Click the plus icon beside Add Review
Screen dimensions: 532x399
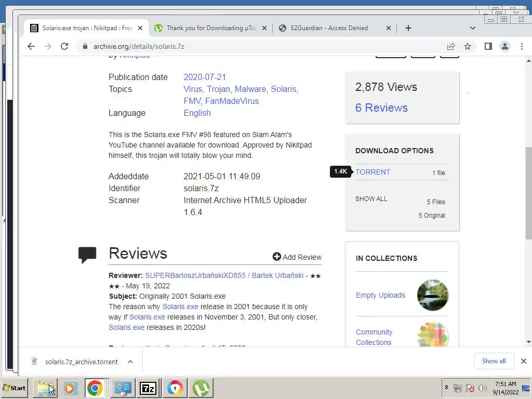pos(277,257)
